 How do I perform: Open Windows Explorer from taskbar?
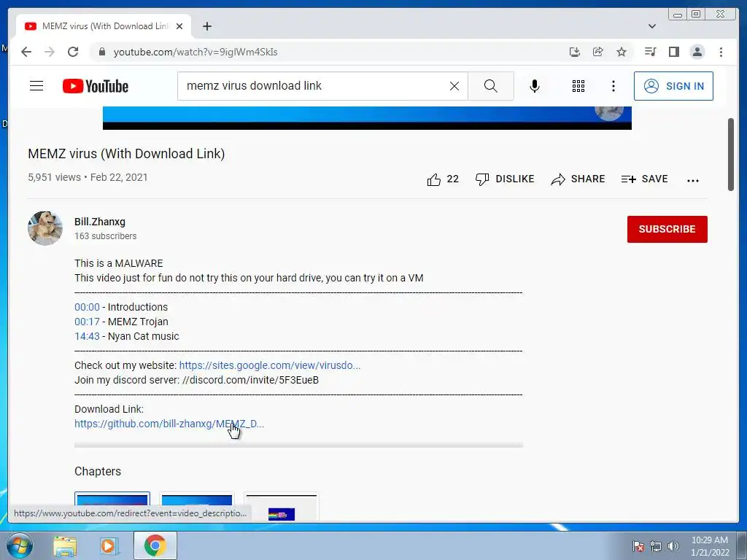tap(65, 546)
